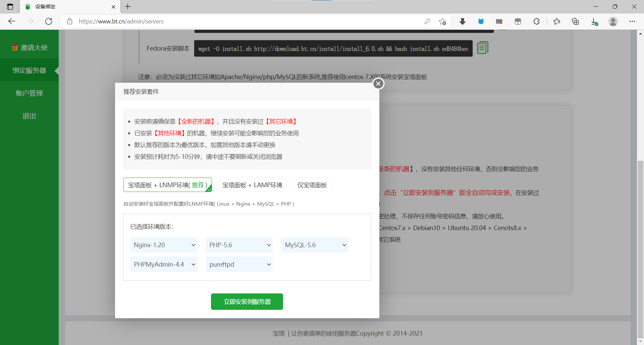This screenshot has height=345, width=644.
Task: Open the tab actions menu
Action: (10, 7)
